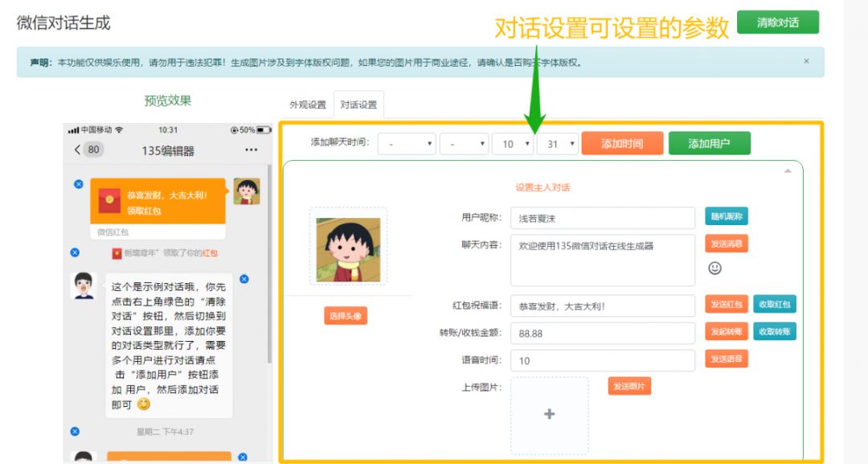Click the 发送红包 button
868x464 pixels.
pyautogui.click(x=727, y=304)
